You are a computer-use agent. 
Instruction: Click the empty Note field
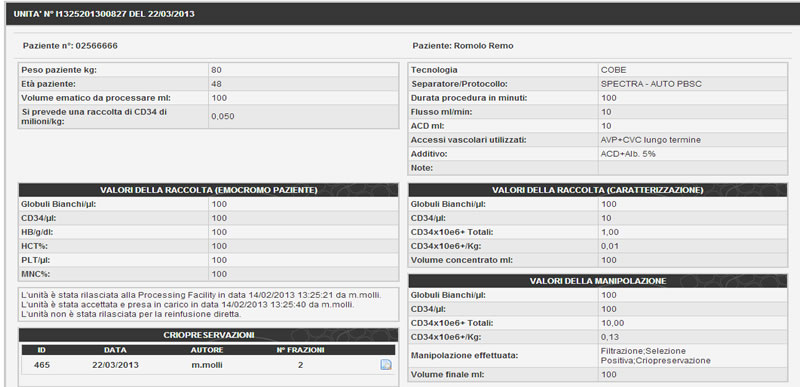click(693, 168)
